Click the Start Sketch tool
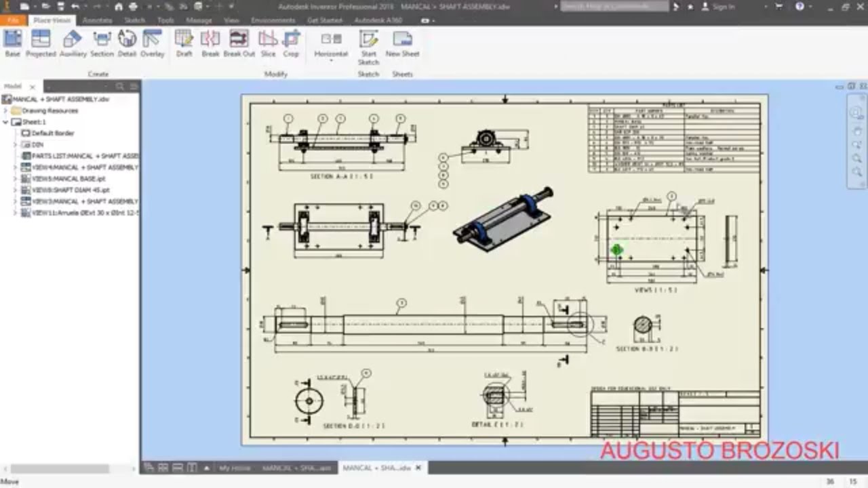The image size is (868, 488). point(368,47)
